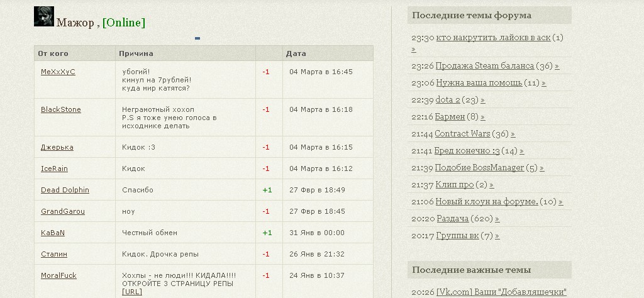The image size is (644, 298).
Task: Click date '24 Янв в 10:37'
Action: click(x=317, y=275)
